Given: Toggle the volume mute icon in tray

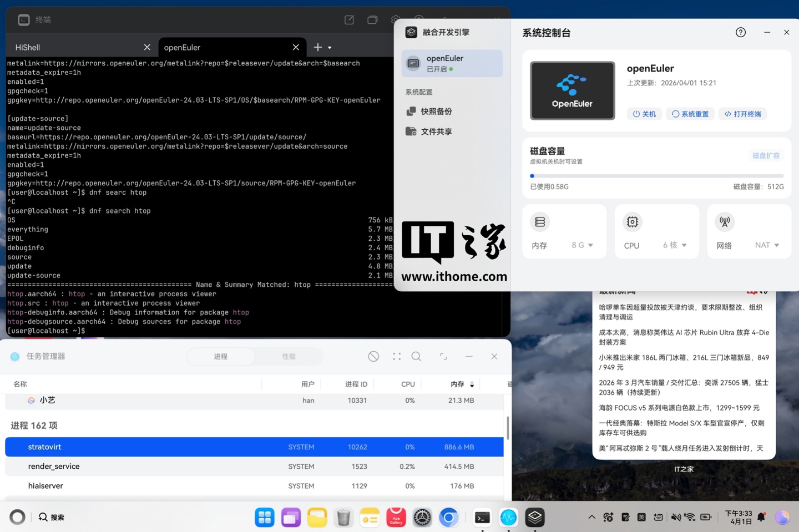Looking at the screenshot, I should [675, 517].
